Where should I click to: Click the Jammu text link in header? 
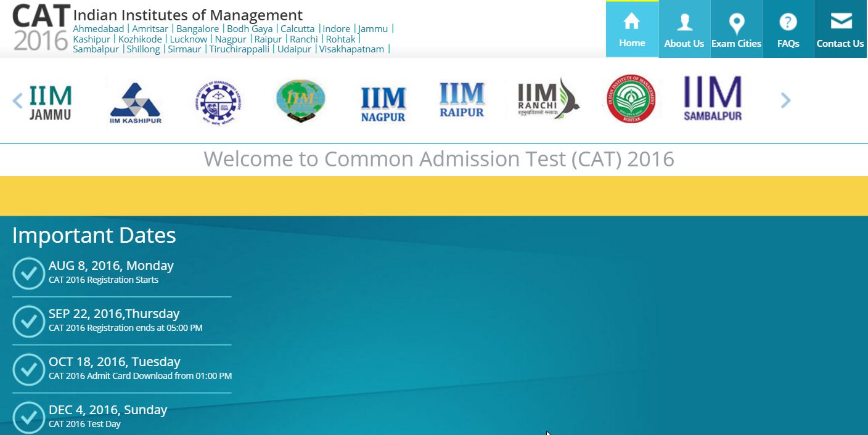(373, 29)
